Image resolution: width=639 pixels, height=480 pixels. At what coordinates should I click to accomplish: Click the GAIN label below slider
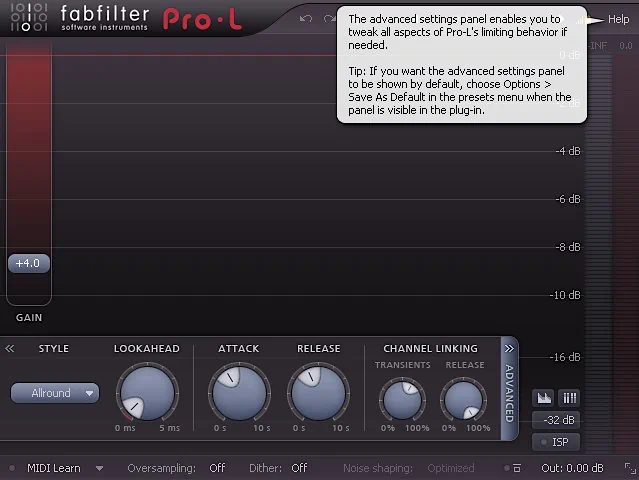pyautogui.click(x=29, y=317)
